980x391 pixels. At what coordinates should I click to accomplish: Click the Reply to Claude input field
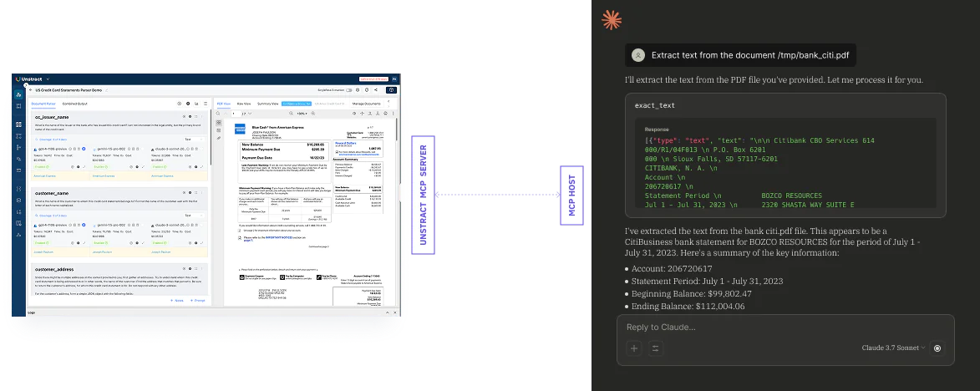(785, 328)
